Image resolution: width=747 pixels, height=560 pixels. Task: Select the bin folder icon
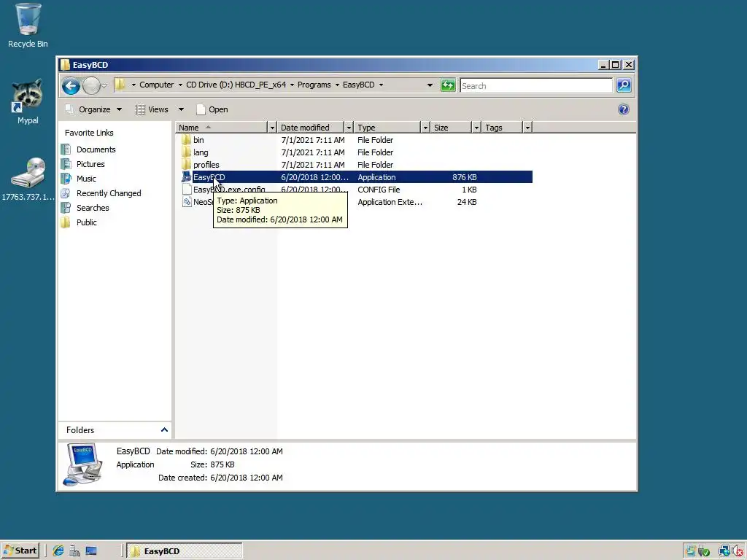coord(186,140)
